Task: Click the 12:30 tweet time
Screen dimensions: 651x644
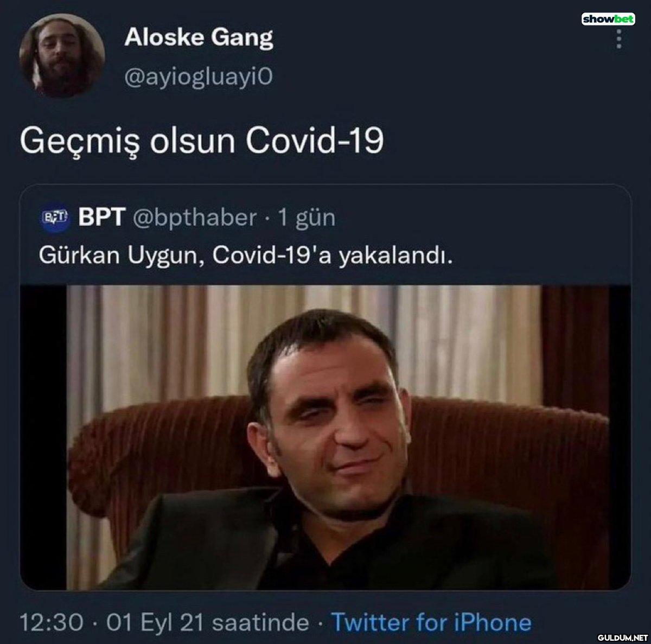Action: 52,622
